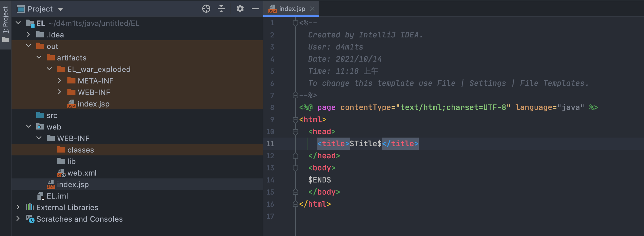Click the classes excluded folder icon
Image resolution: width=644 pixels, height=236 pixels.
click(61, 150)
